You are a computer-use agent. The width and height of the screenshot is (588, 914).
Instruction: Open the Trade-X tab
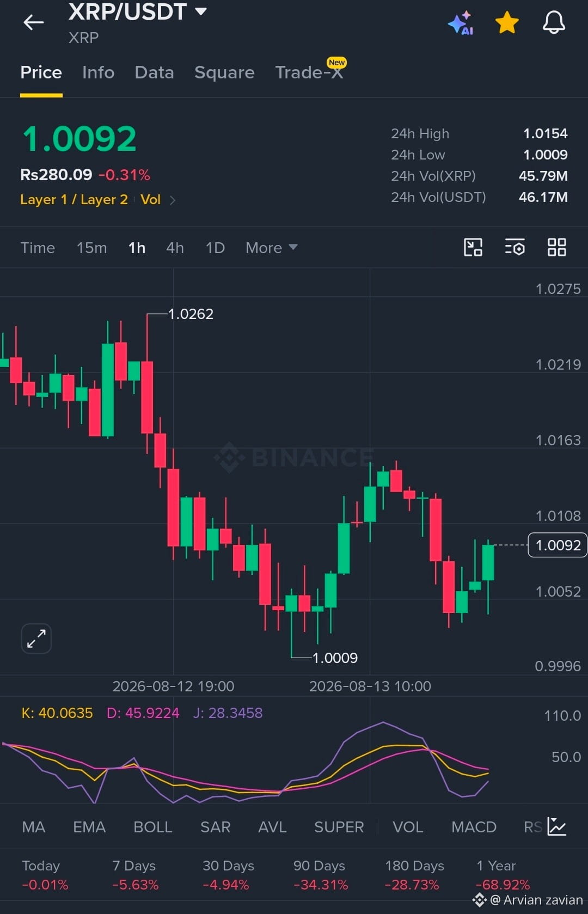(309, 72)
